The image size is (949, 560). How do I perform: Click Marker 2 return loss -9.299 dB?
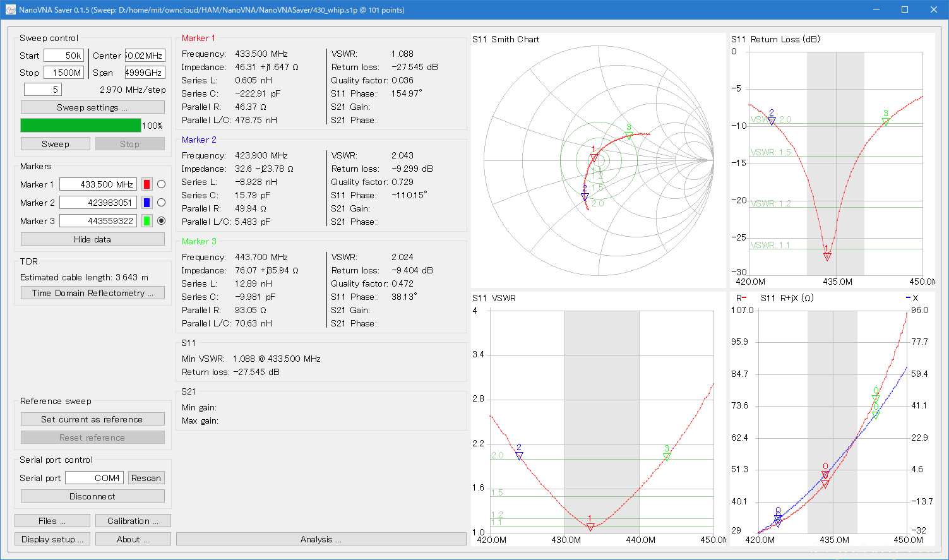[x=412, y=169]
